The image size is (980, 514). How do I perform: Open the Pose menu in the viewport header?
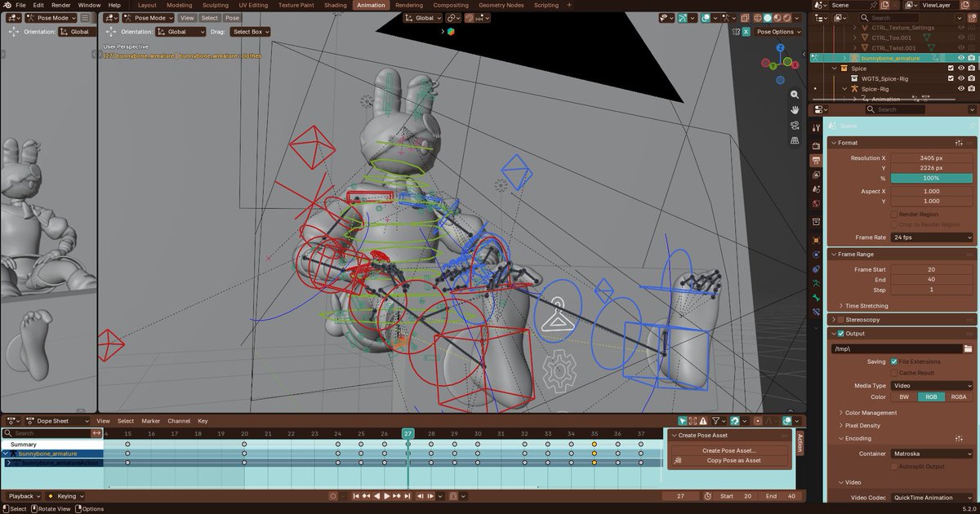pos(233,18)
